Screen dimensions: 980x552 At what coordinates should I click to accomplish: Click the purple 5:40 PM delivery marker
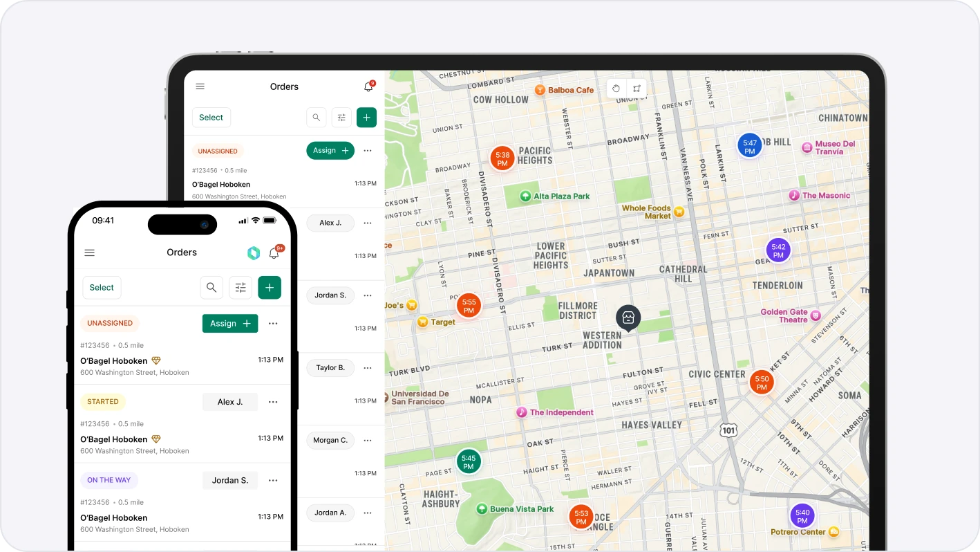[802, 516]
